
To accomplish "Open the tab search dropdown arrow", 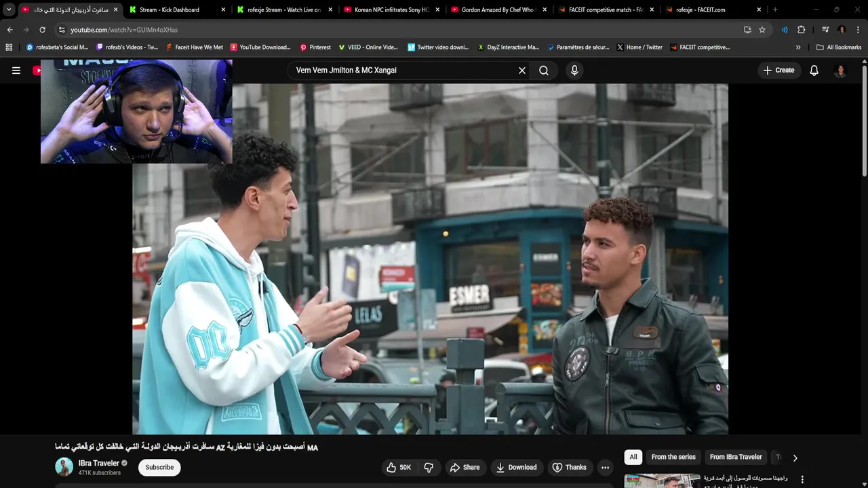I will point(9,9).
